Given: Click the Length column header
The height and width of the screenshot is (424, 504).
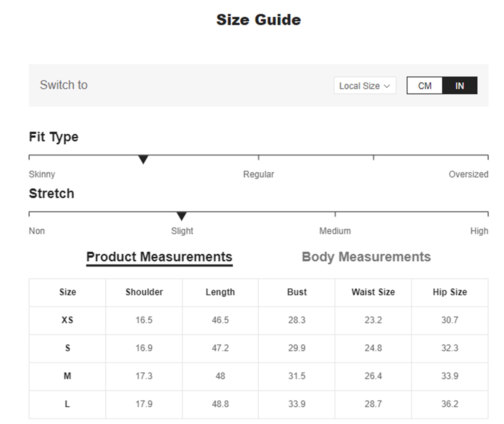Looking at the screenshot, I should (220, 292).
